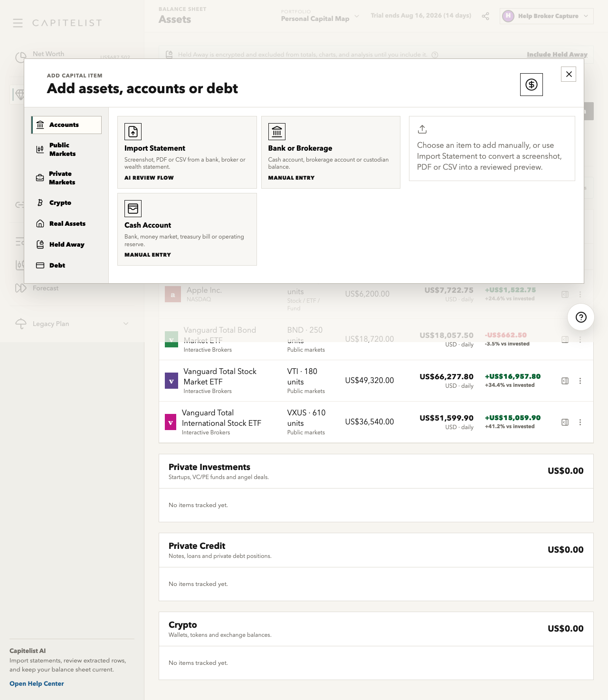Click the Vanguard Total International Stock ETF name

click(221, 418)
